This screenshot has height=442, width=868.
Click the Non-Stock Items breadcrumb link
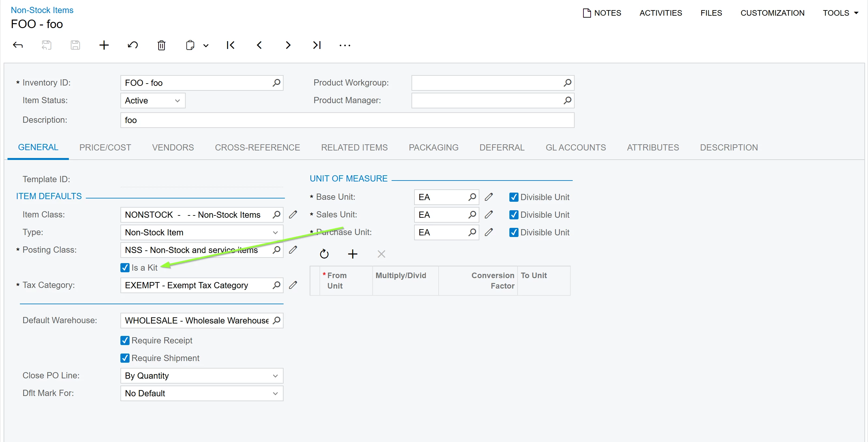pyautogui.click(x=42, y=10)
